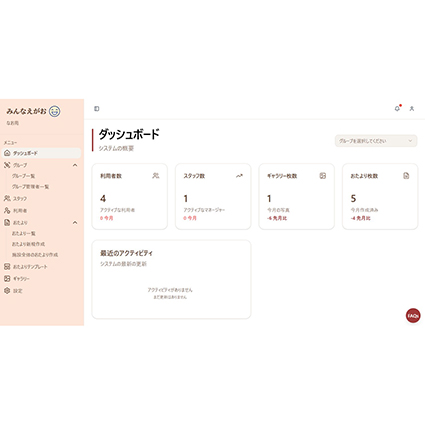Click the file icon on おたより枚数 card
Viewport: 425px width, 425px height.
coord(406,176)
